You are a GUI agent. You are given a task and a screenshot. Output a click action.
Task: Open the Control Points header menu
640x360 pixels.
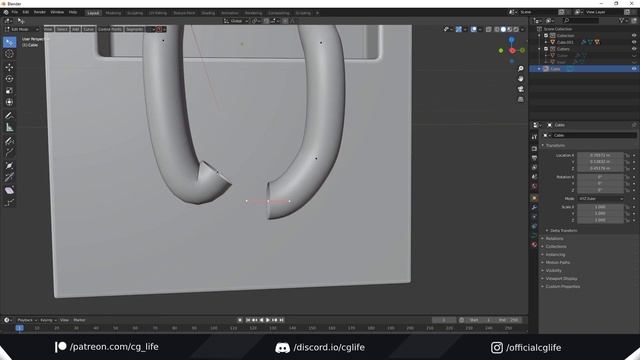(x=110, y=29)
